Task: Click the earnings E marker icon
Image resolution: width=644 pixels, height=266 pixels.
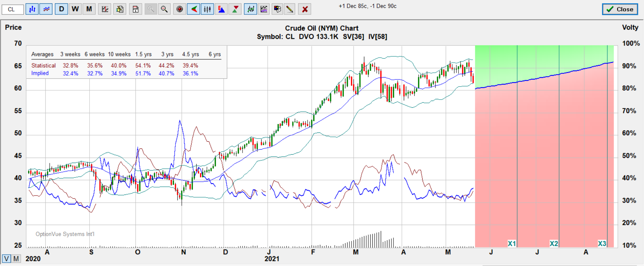Action: point(221,9)
